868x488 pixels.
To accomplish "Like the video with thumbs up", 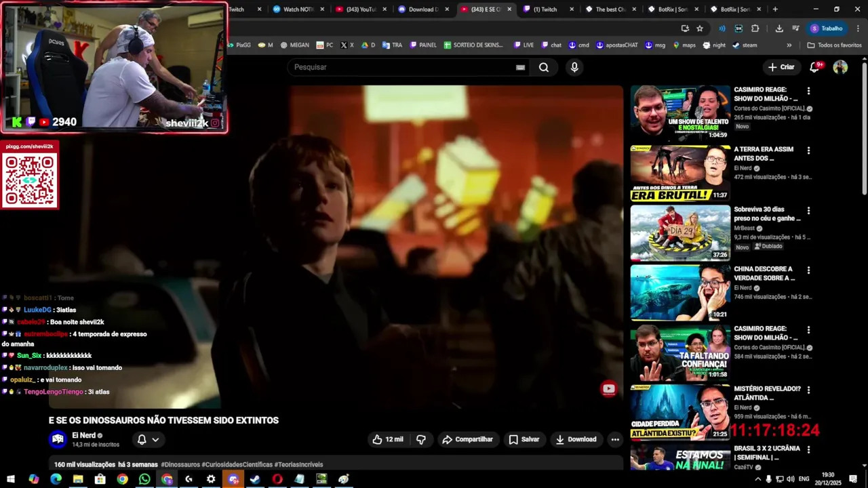I will pos(387,439).
